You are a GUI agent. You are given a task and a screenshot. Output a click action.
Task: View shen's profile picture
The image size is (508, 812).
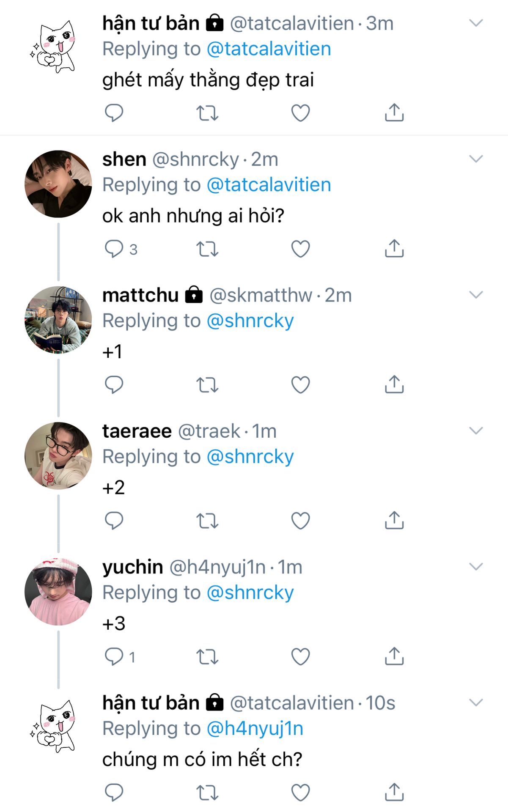tap(58, 184)
